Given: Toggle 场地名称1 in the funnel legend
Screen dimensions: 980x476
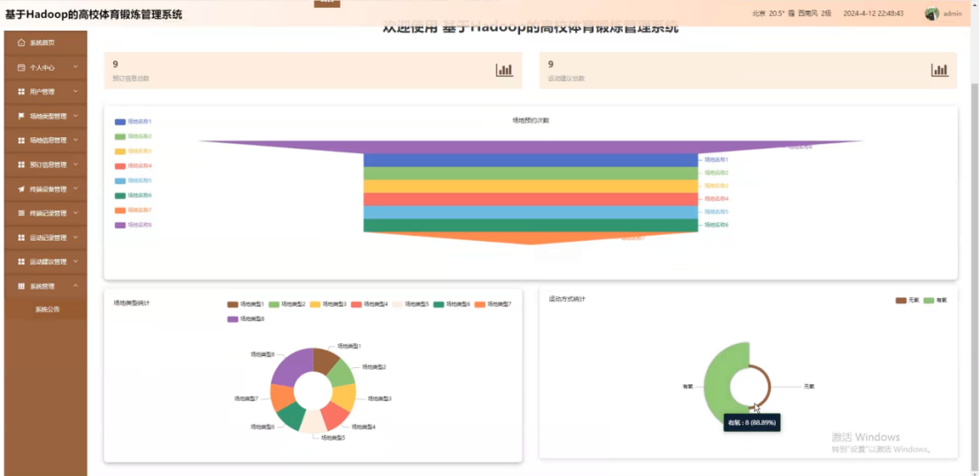Looking at the screenshot, I should pyautogui.click(x=134, y=121).
